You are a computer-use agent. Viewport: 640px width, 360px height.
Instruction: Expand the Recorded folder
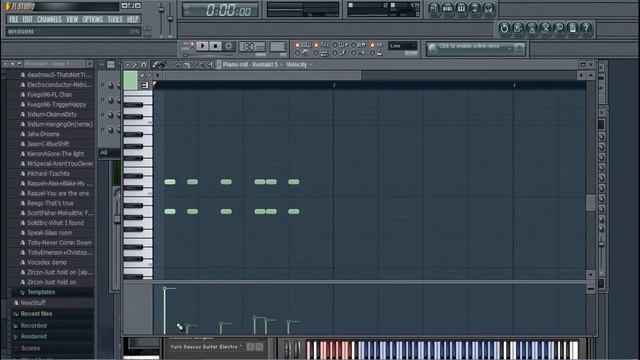click(x=33, y=326)
